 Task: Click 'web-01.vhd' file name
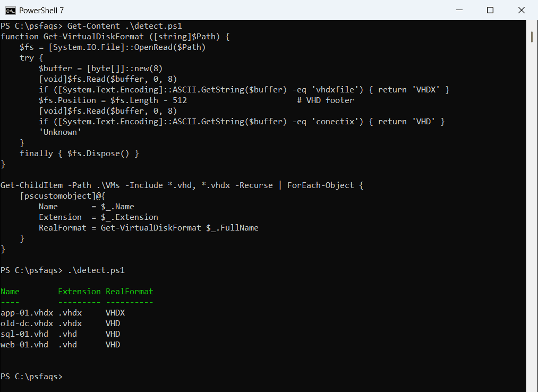point(24,345)
